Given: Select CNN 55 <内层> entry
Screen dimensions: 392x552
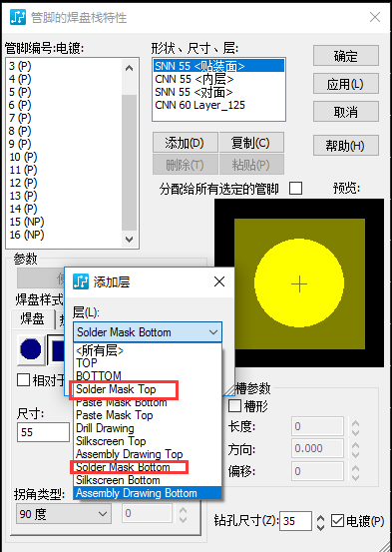Looking at the screenshot, I should [x=218, y=79].
